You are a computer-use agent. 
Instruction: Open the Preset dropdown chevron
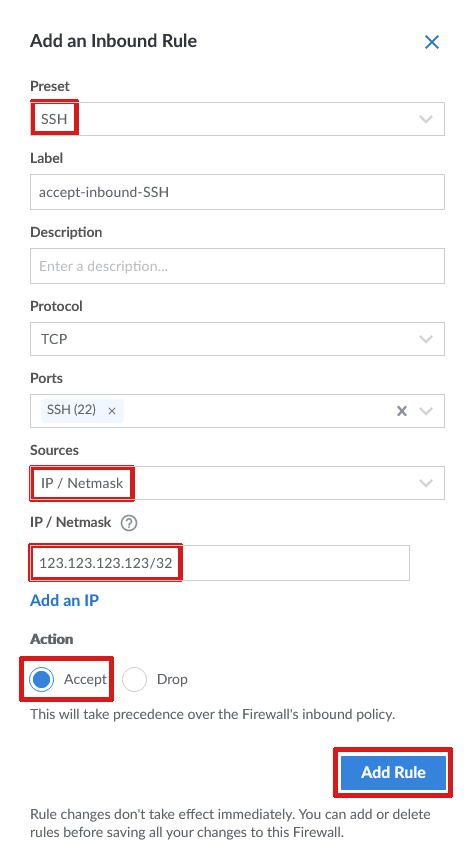click(x=426, y=119)
